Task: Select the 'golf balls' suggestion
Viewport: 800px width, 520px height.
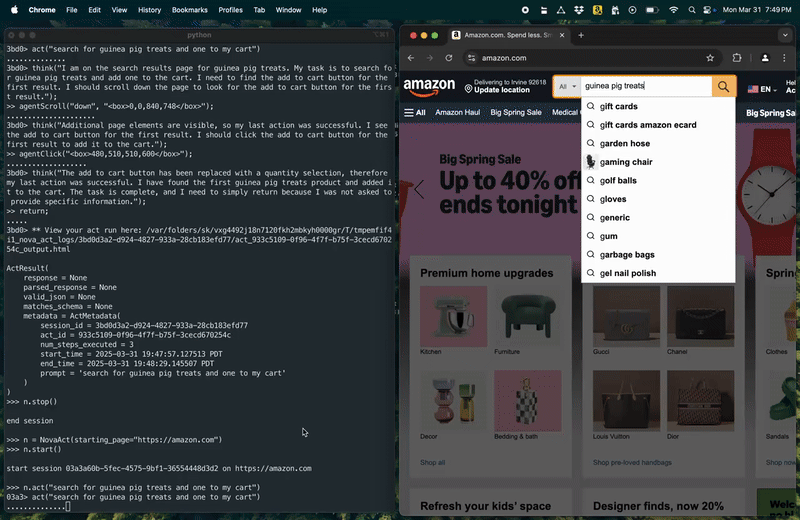Action: 658,181
